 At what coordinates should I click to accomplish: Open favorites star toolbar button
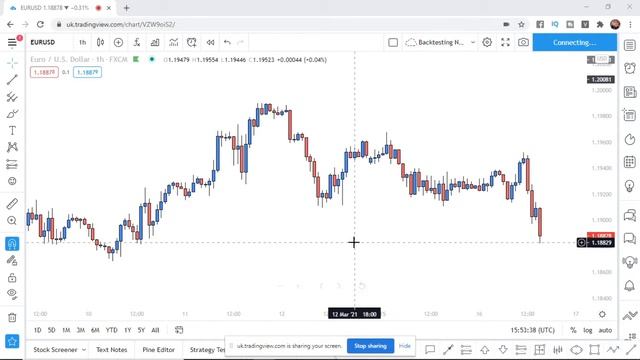click(x=12, y=341)
